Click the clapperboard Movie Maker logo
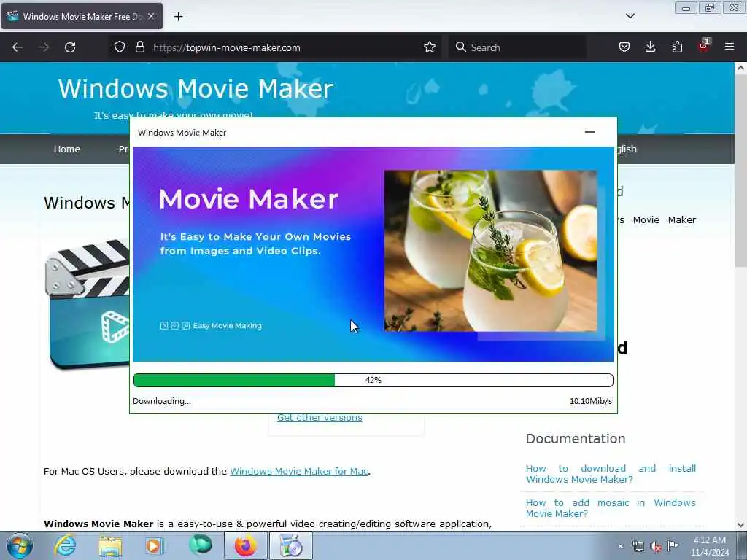The image size is (747, 560). click(x=88, y=305)
